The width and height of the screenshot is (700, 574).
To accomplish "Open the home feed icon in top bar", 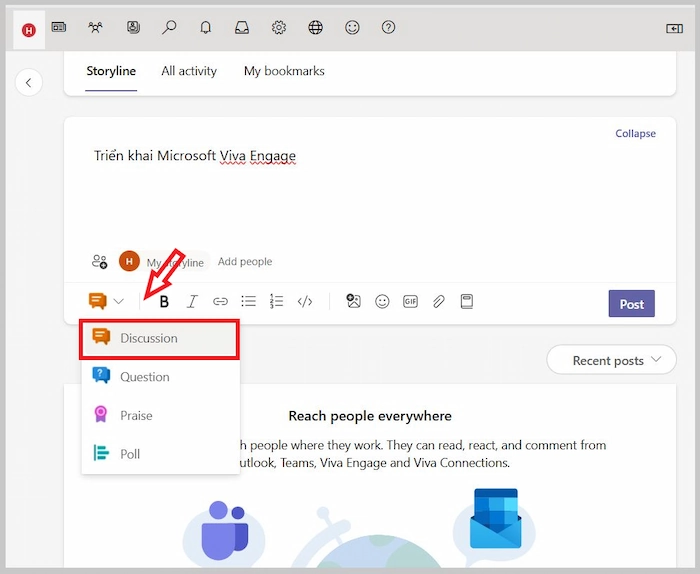I will point(59,28).
